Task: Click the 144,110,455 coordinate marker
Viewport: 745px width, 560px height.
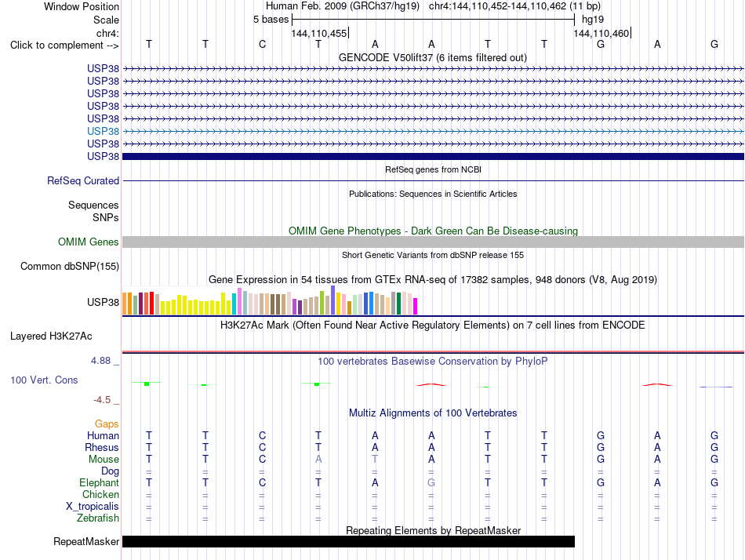Action: [319, 33]
